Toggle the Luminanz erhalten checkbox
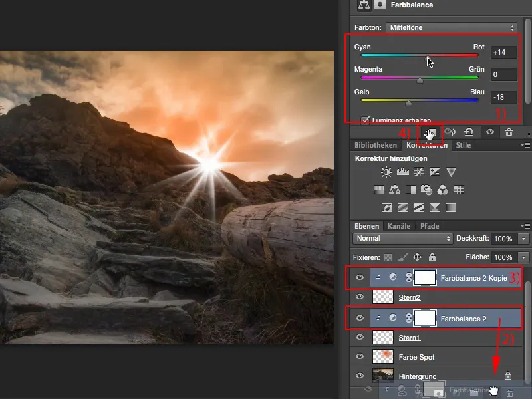 (365, 120)
